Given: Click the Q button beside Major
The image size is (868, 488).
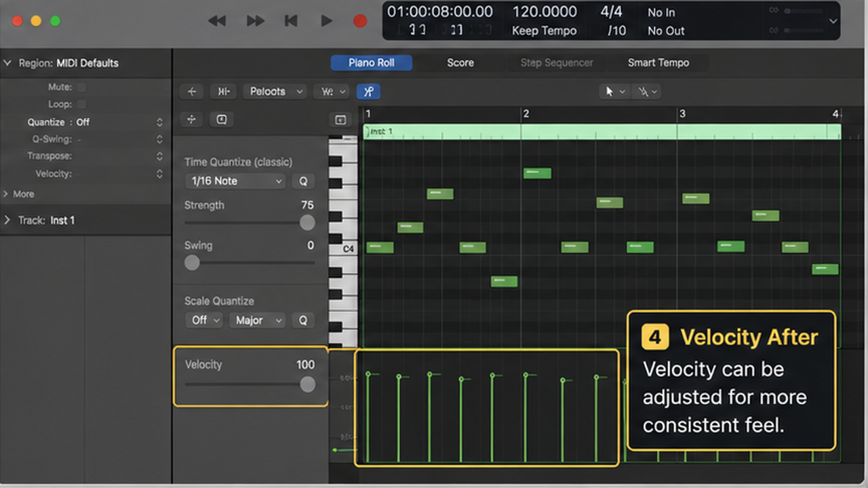Looking at the screenshot, I should coord(303,320).
